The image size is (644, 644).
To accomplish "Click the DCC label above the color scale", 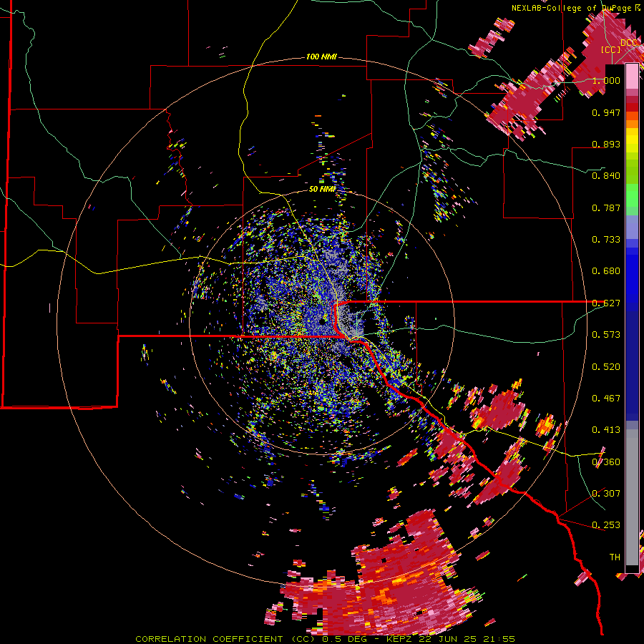I will point(629,43).
